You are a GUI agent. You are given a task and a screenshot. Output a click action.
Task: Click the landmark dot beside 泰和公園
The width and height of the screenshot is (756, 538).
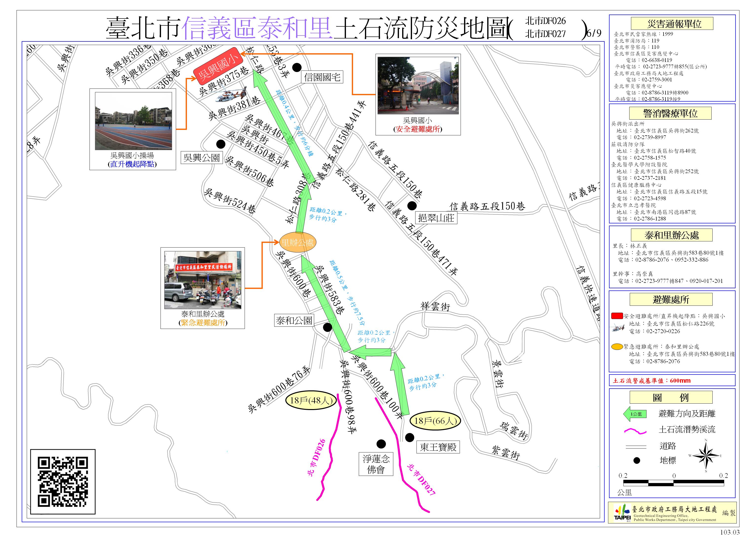click(x=327, y=327)
